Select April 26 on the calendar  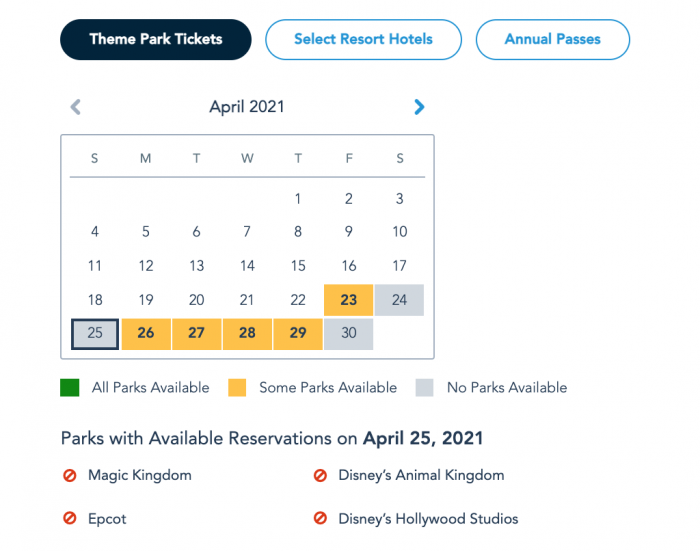point(146,333)
